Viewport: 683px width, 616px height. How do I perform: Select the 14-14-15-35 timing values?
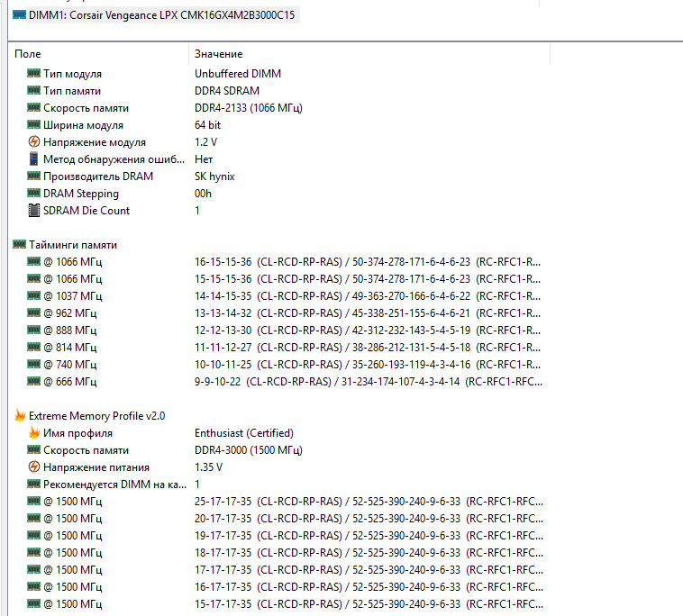[x=368, y=296]
